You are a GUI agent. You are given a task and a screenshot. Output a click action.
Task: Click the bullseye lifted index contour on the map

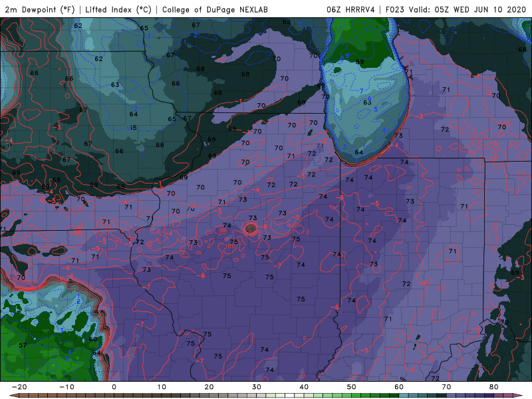click(x=251, y=228)
